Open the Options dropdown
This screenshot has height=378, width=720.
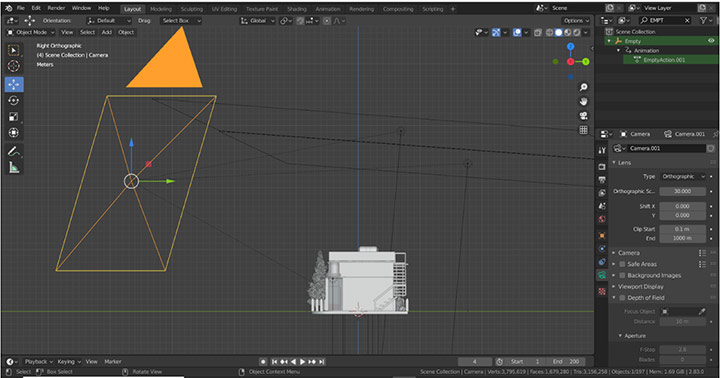click(576, 21)
